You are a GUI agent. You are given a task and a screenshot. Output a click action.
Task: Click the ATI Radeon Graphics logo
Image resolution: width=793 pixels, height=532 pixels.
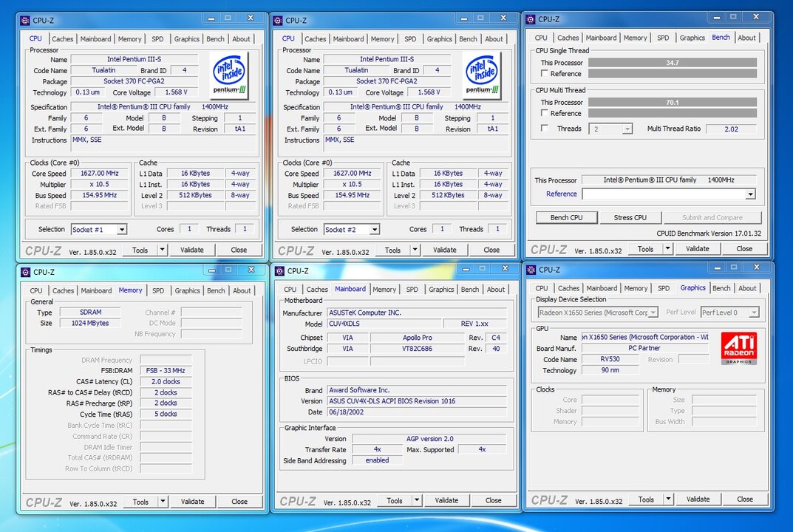pyautogui.click(x=739, y=348)
